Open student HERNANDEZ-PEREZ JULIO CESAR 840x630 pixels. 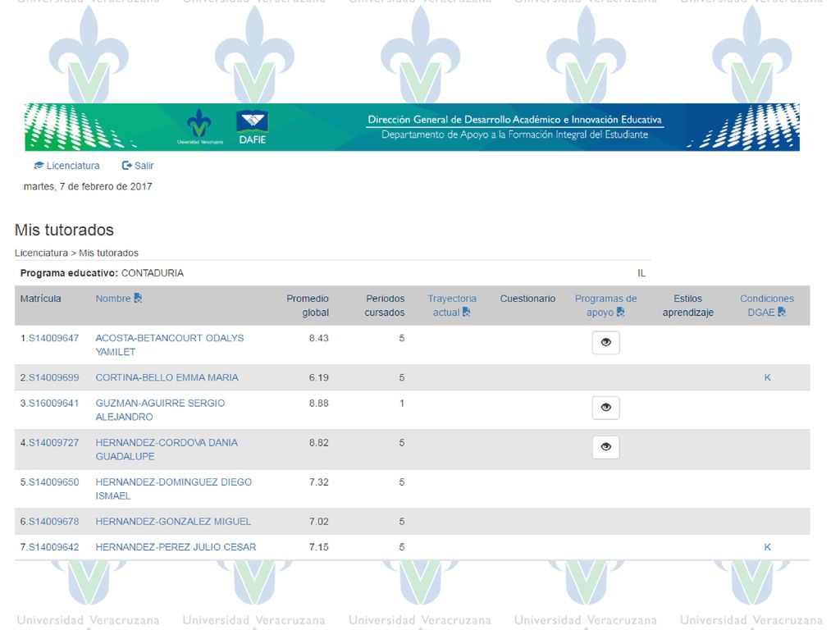point(176,547)
